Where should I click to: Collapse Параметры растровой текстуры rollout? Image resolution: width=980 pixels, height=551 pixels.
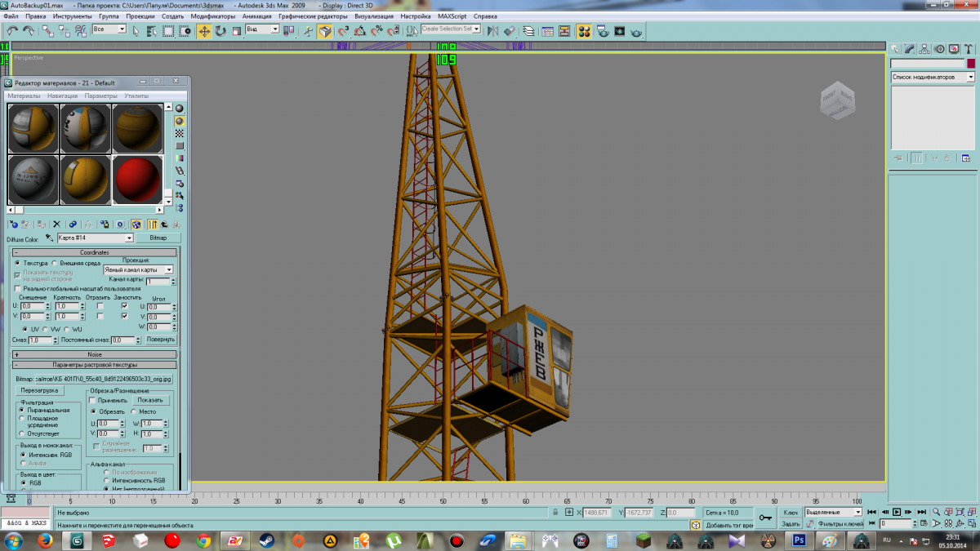[96, 365]
